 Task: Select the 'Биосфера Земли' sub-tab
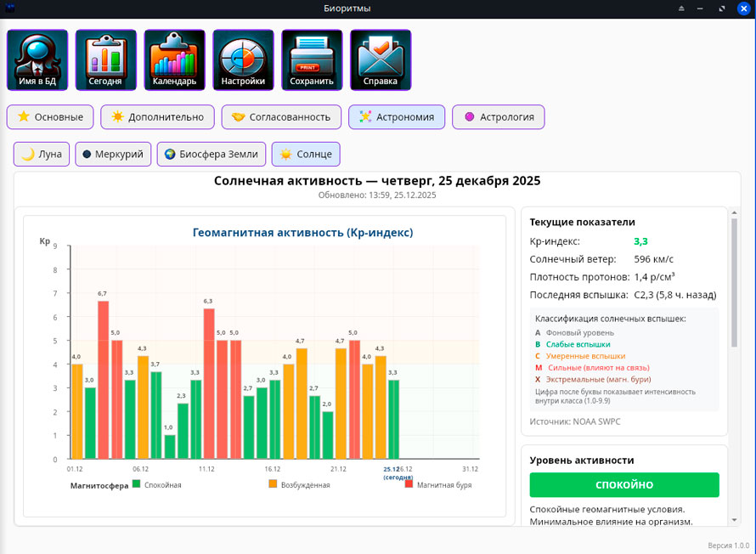pyautogui.click(x=212, y=155)
